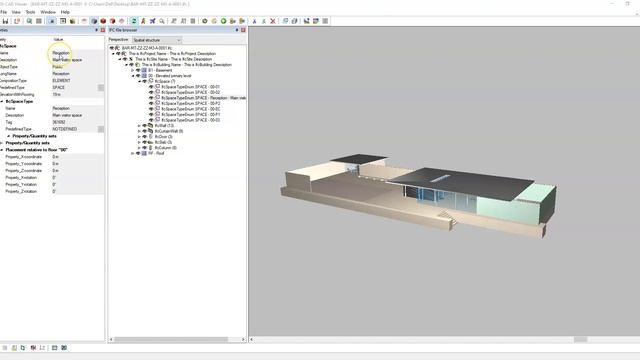The image size is (640, 360).
Task: Activate the airplane fly-mode icon
Action: coord(153,21)
